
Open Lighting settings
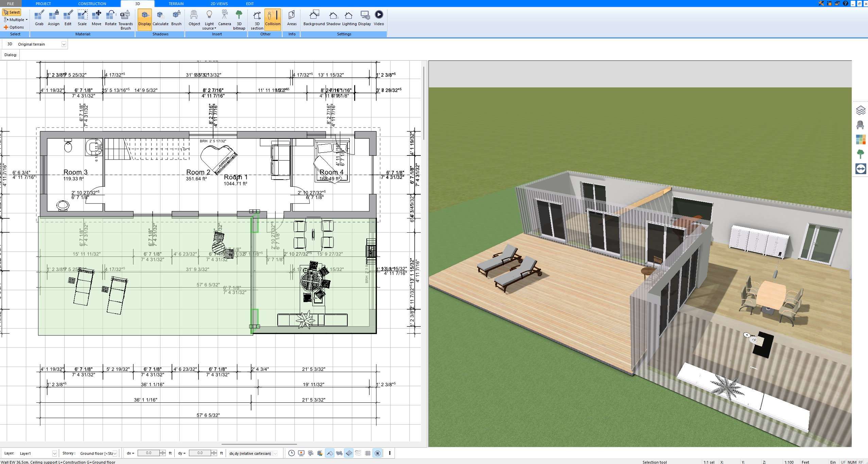[349, 18]
